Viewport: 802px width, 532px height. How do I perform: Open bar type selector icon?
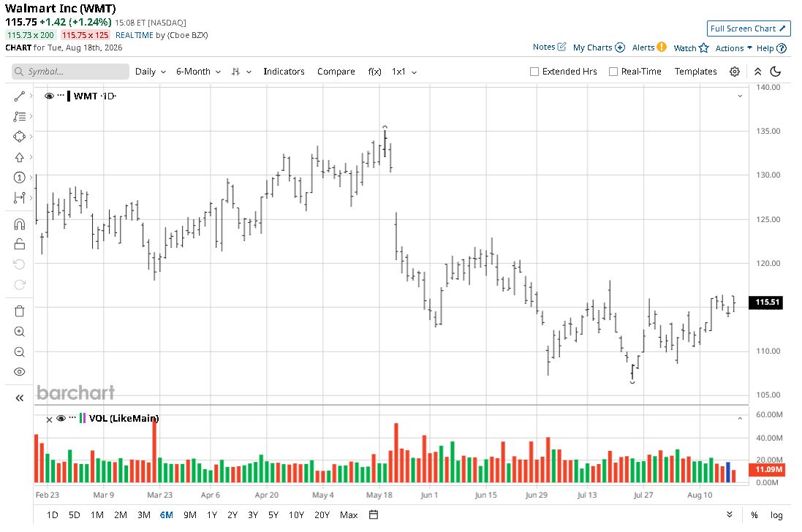click(x=235, y=72)
